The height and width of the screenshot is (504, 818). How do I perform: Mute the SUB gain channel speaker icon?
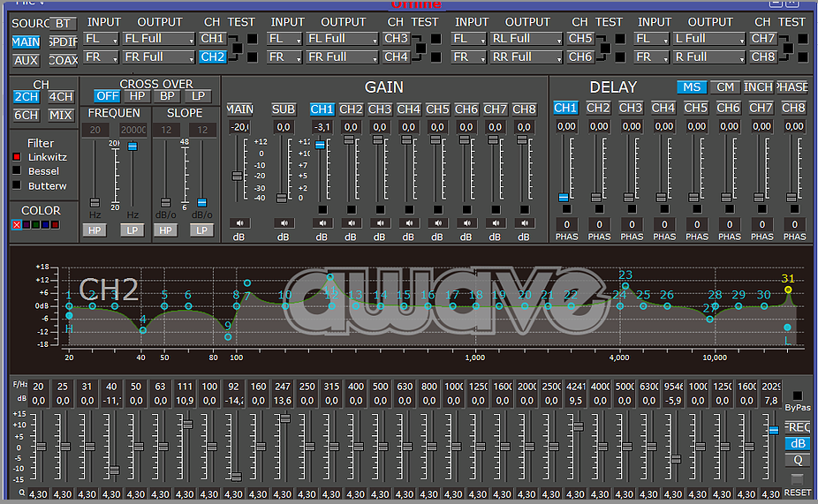284,223
